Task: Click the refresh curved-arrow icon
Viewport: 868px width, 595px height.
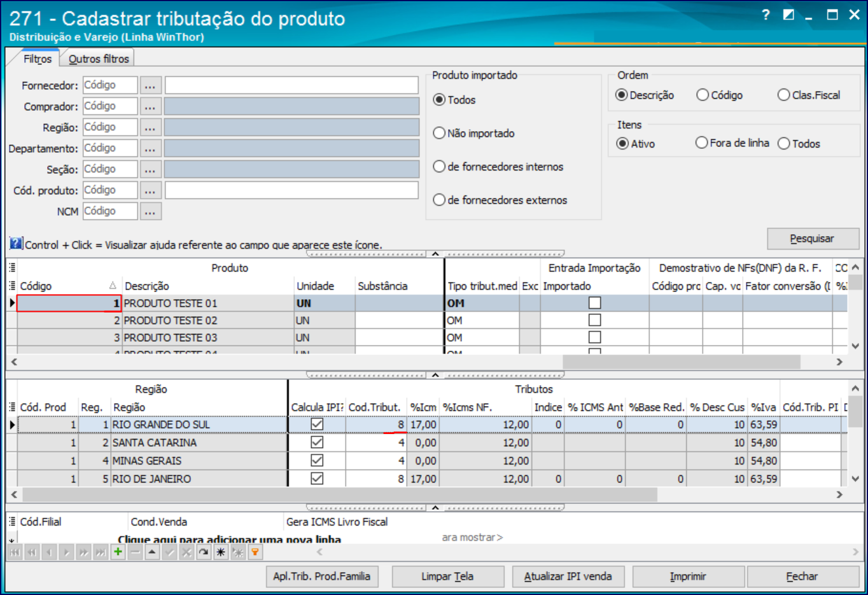Action: coord(204,552)
